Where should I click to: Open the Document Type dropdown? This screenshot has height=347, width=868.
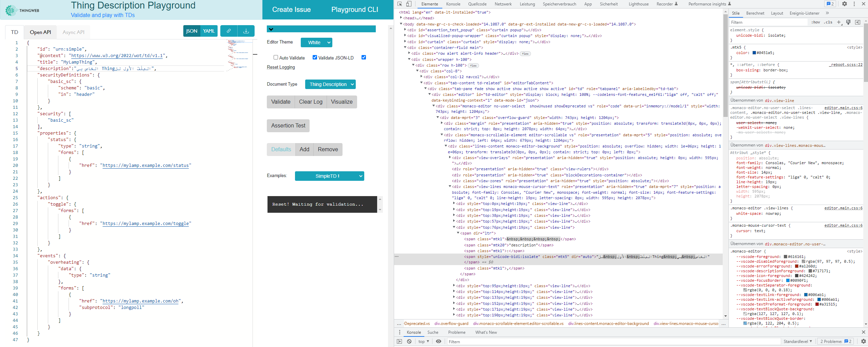tap(330, 84)
